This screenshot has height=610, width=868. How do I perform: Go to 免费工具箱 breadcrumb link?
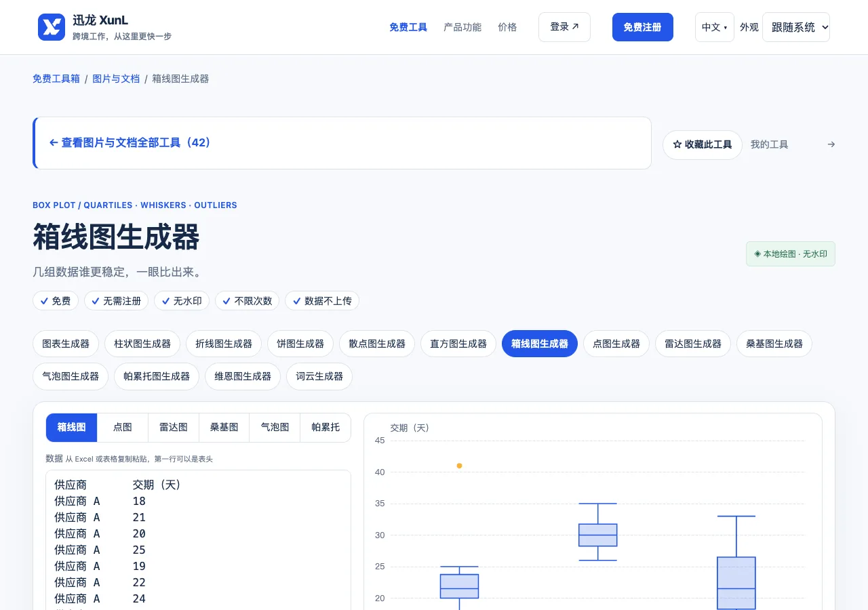pos(56,79)
